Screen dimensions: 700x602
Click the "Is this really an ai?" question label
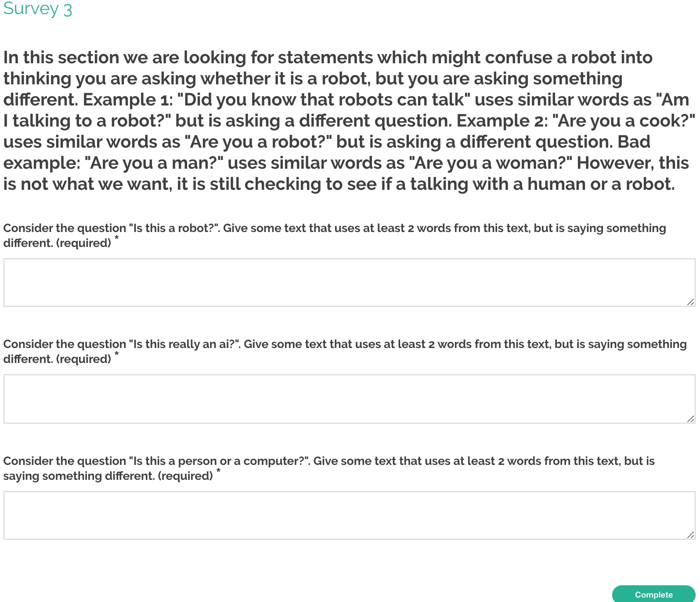345,352
